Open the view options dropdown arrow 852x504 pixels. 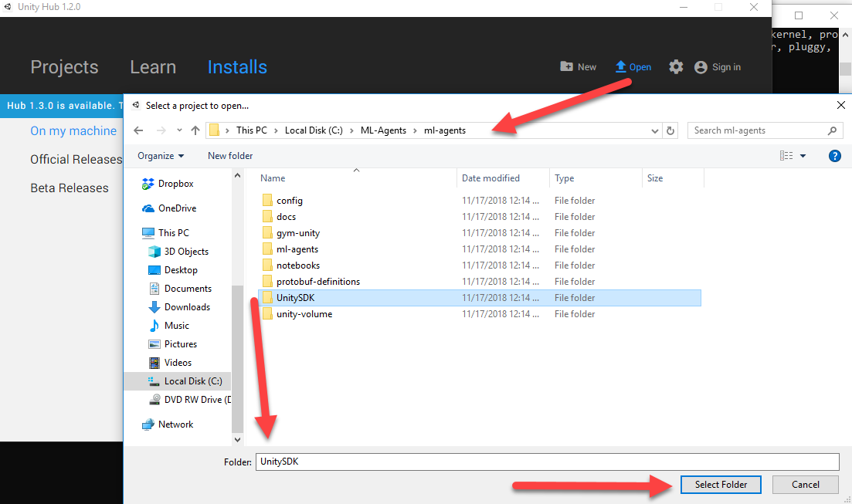click(x=803, y=157)
